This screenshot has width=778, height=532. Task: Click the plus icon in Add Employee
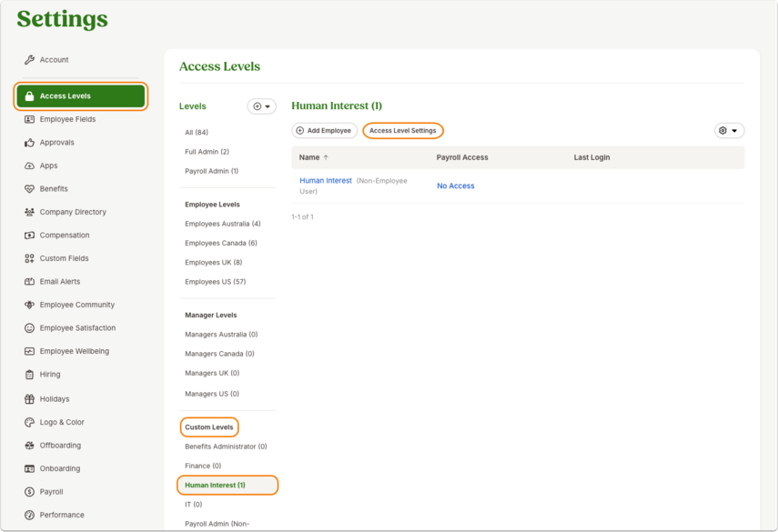pyautogui.click(x=299, y=130)
